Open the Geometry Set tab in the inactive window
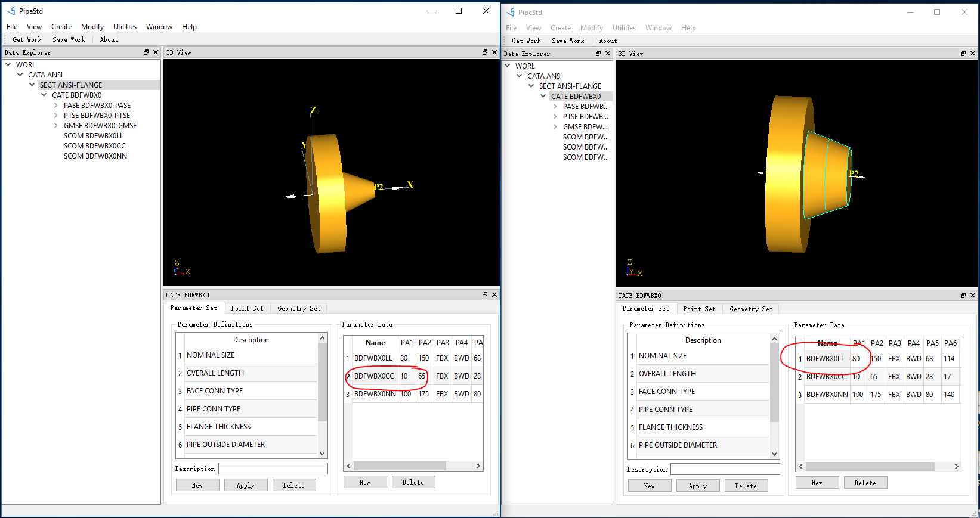The width and height of the screenshot is (980, 518). coord(751,309)
